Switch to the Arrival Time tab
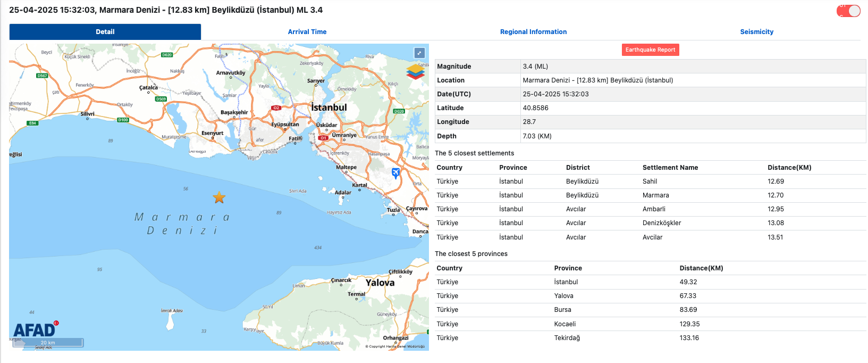868x363 pixels. point(307,32)
